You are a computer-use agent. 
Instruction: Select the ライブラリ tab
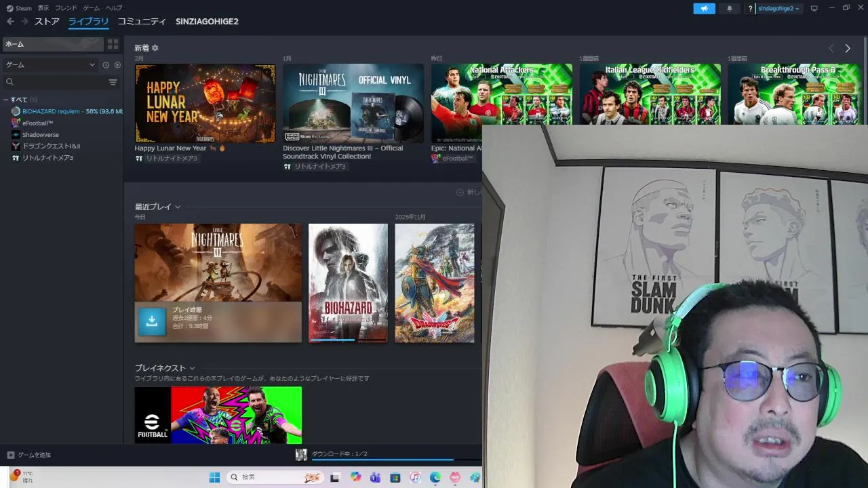pyautogui.click(x=88, y=22)
